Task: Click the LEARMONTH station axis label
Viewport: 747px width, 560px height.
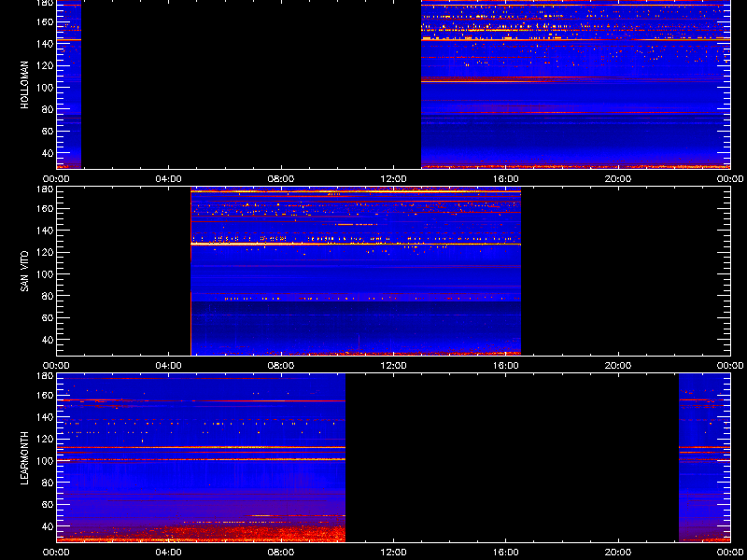Action: (25, 458)
